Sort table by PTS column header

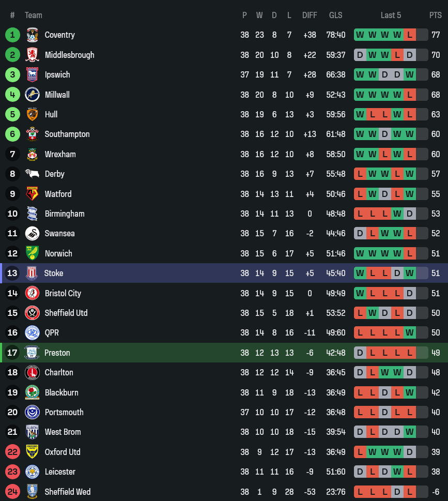click(435, 16)
